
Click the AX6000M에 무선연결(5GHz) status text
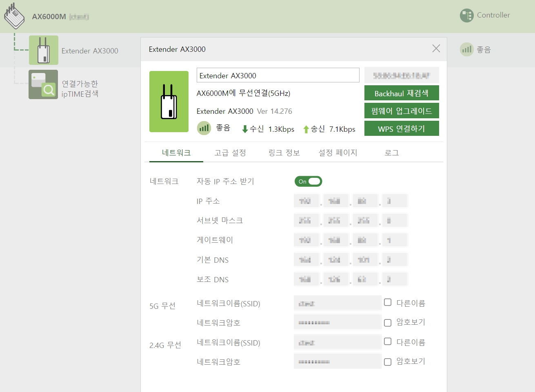(x=243, y=93)
